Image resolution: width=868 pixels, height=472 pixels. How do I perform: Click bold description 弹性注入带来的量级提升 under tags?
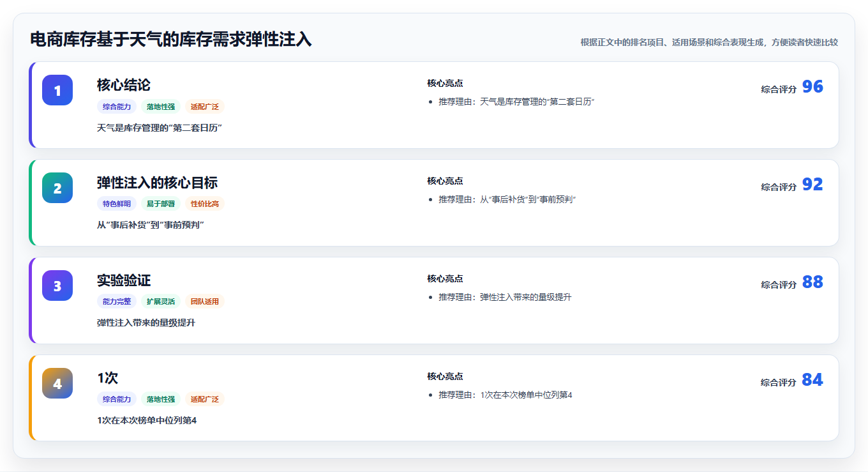pos(146,323)
